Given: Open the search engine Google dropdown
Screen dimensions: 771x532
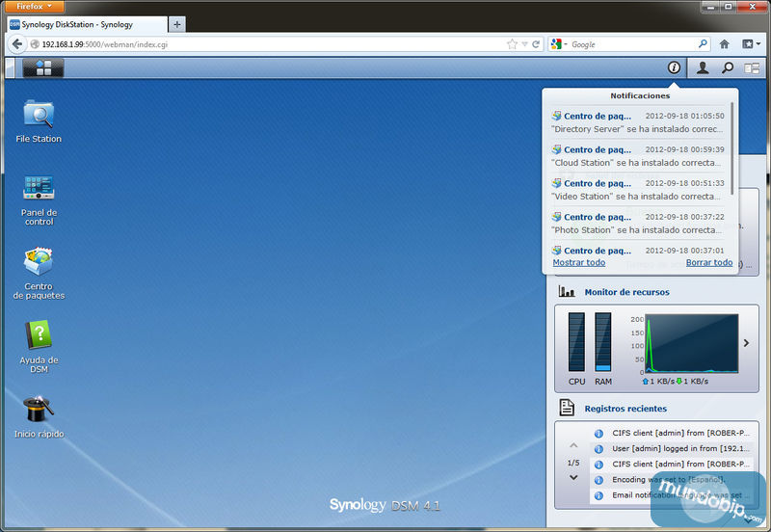Looking at the screenshot, I should (559, 44).
